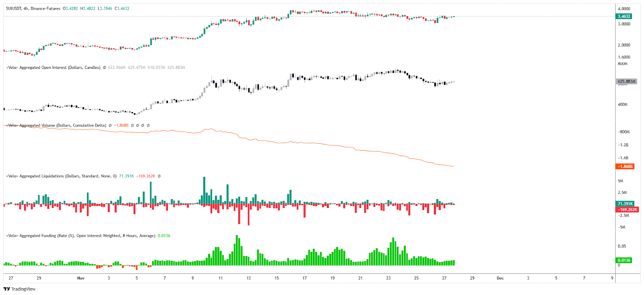
Task: Click the -2.5M liquidations axis tick
Action: [623, 216]
